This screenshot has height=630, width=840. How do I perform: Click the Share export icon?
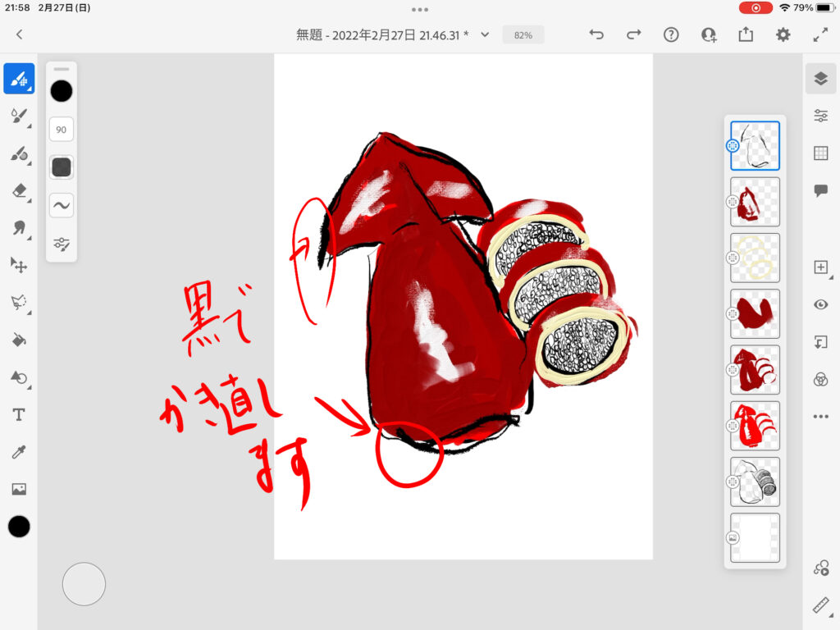pyautogui.click(x=745, y=34)
